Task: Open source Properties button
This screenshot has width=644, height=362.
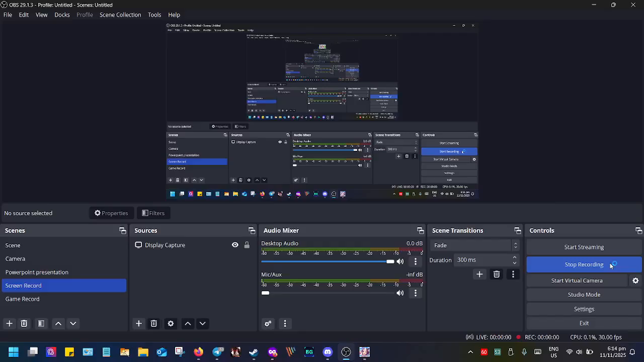Action: (111, 213)
